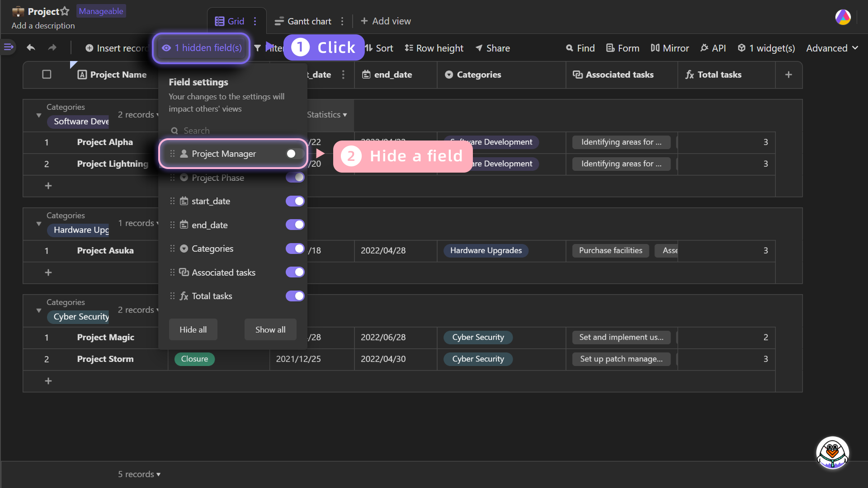Open Cyber Security 2 records dropdown
Screen dimensions: 868x488
coord(138,310)
